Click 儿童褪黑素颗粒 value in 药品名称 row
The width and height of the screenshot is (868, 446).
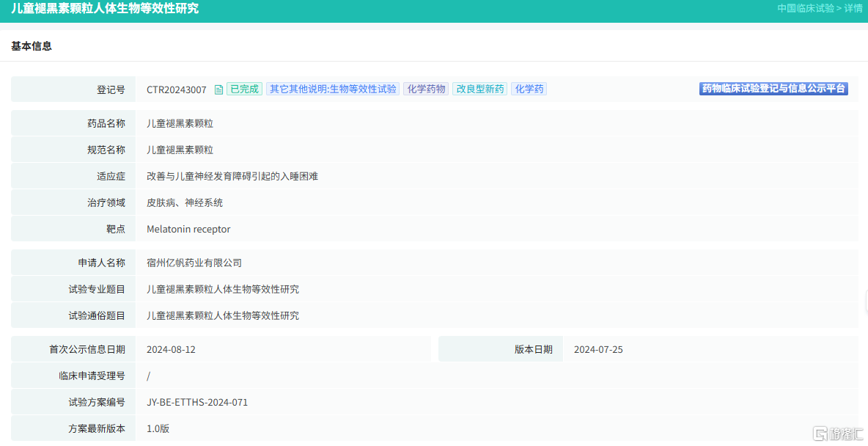click(x=180, y=123)
